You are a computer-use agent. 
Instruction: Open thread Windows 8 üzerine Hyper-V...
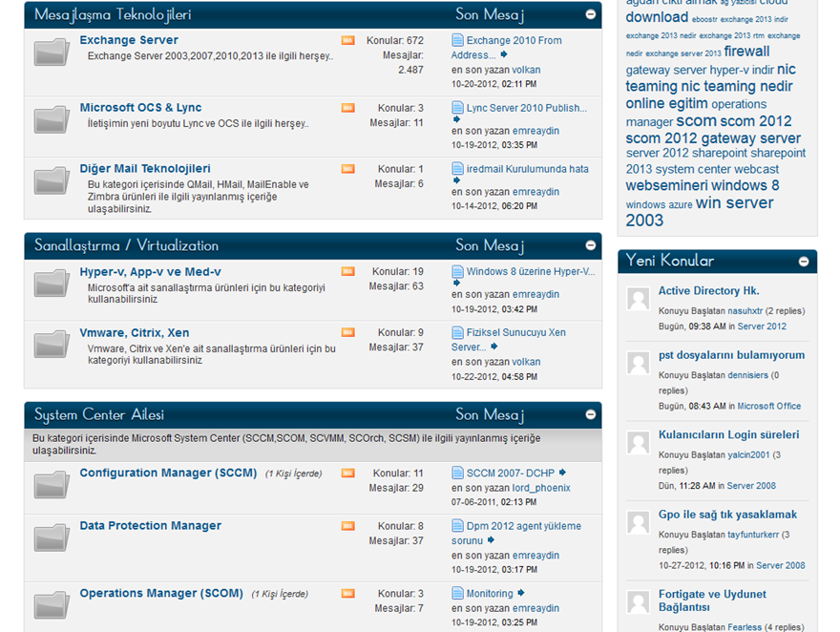(531, 271)
